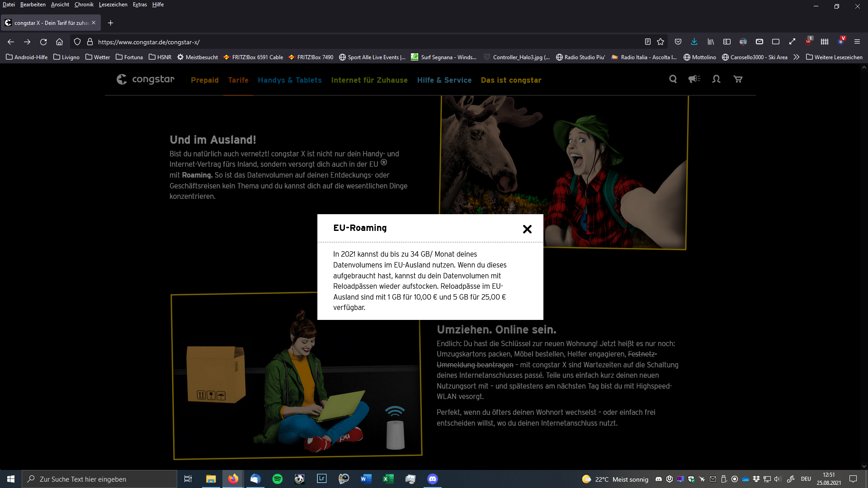
Task: Open the Extras menu
Action: (140, 5)
